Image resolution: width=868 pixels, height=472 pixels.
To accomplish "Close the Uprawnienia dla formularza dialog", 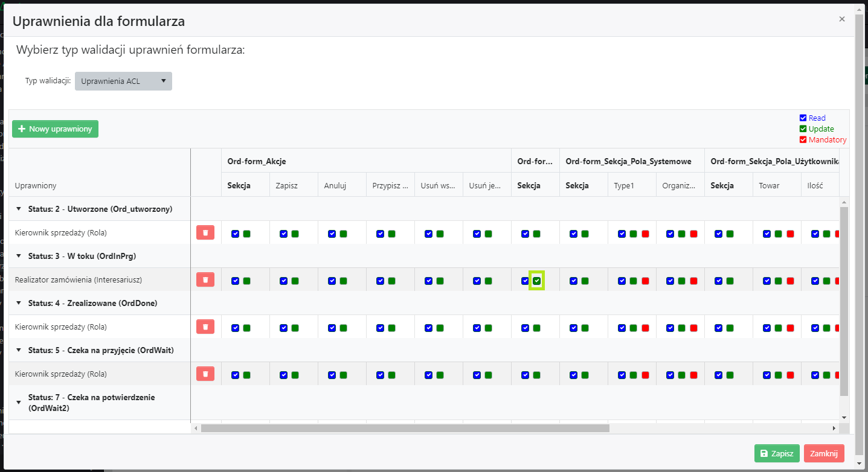I will (841, 19).
